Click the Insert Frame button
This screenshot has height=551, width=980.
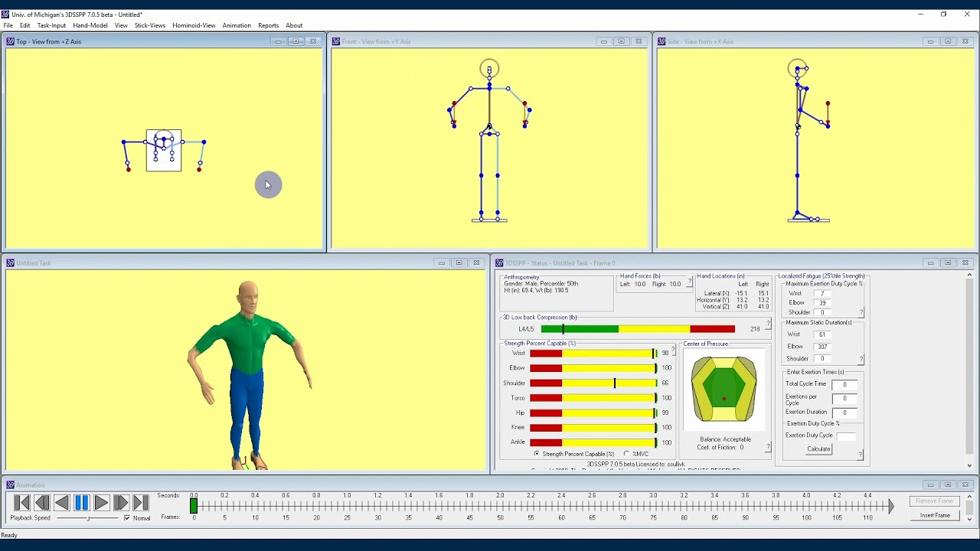pyautogui.click(x=935, y=516)
